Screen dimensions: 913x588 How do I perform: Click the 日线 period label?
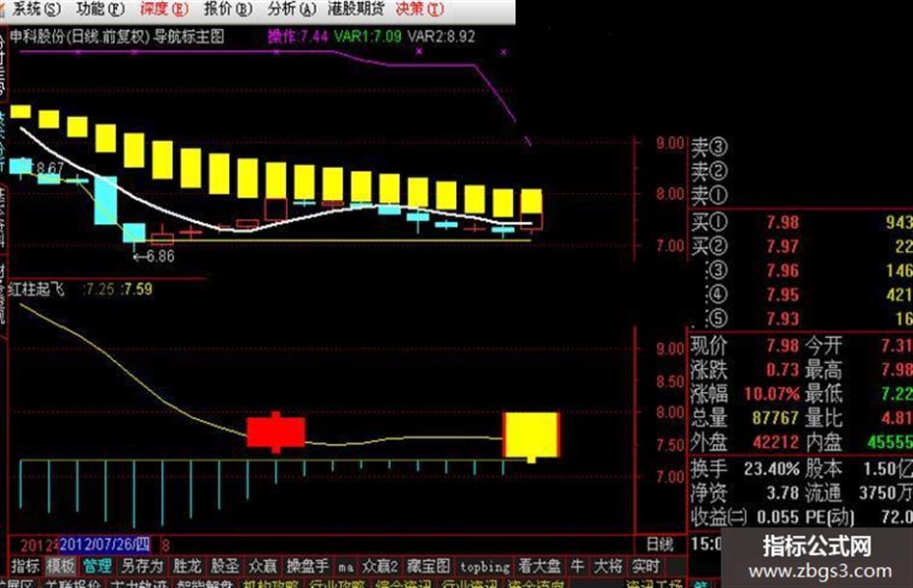click(660, 545)
